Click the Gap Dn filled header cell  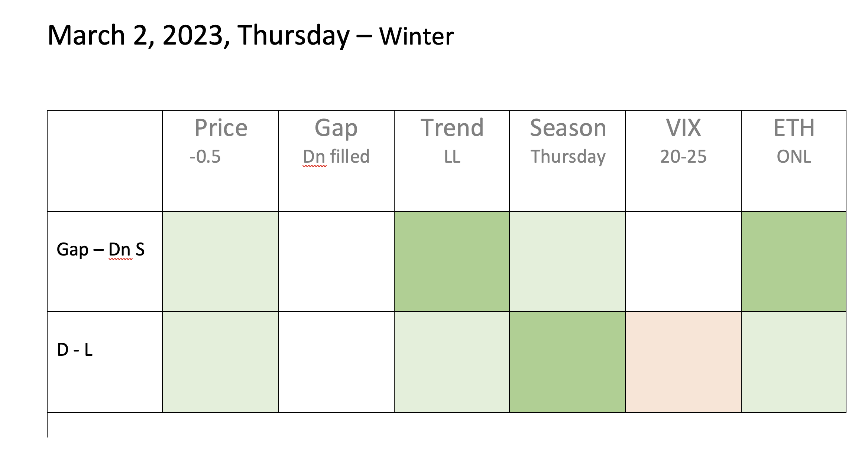point(336,161)
